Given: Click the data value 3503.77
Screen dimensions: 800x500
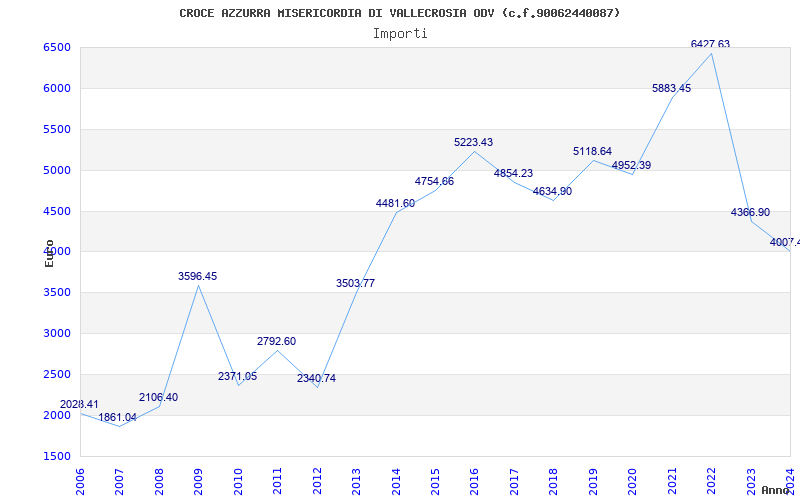Looking at the screenshot, I should (x=356, y=283).
